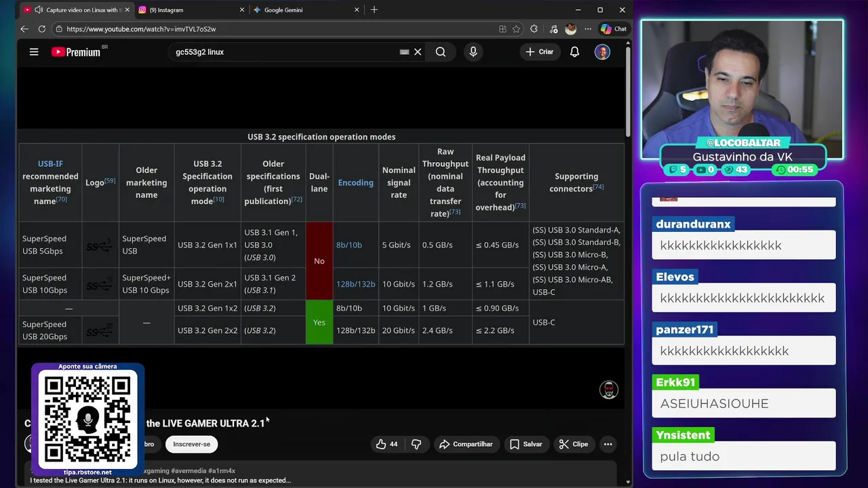Viewport: 868px width, 488px height.
Task: Click the #avermedia hashtag
Action: pyautogui.click(x=189, y=470)
